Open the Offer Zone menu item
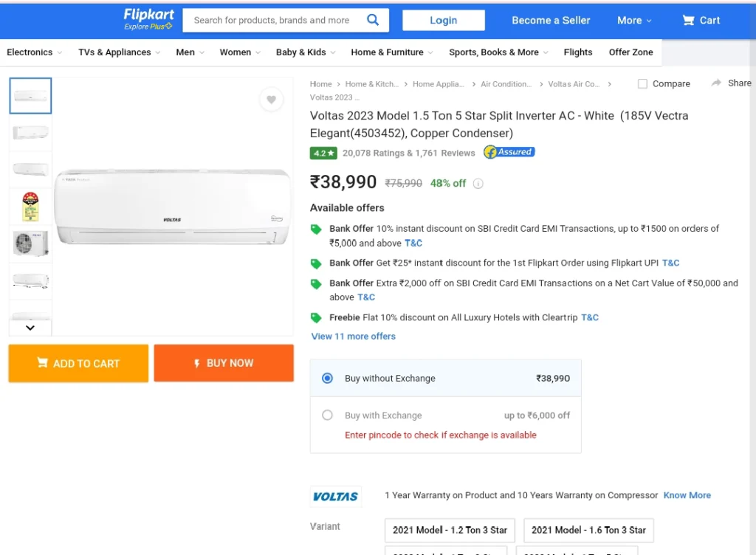Image resolution: width=756 pixels, height=555 pixels. [x=630, y=52]
